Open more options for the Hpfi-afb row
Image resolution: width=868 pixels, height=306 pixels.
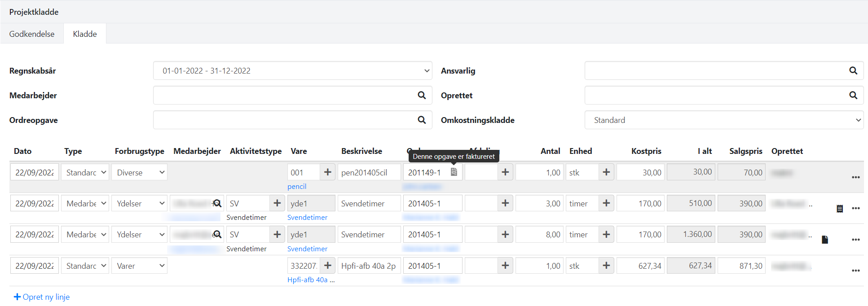click(856, 271)
